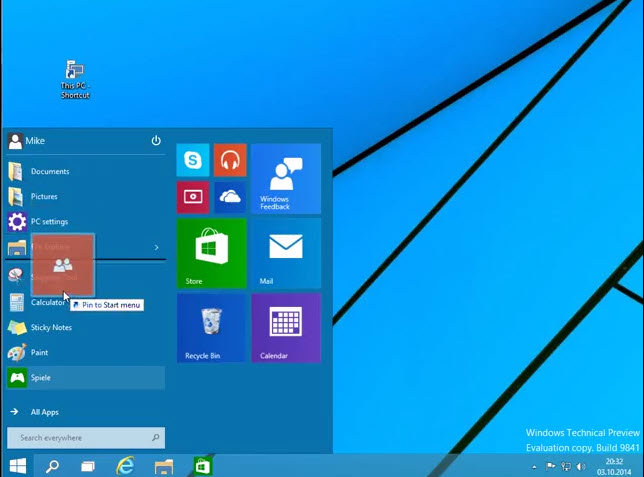Open taskbar Search magnifier
The image size is (644, 477).
coord(52,466)
